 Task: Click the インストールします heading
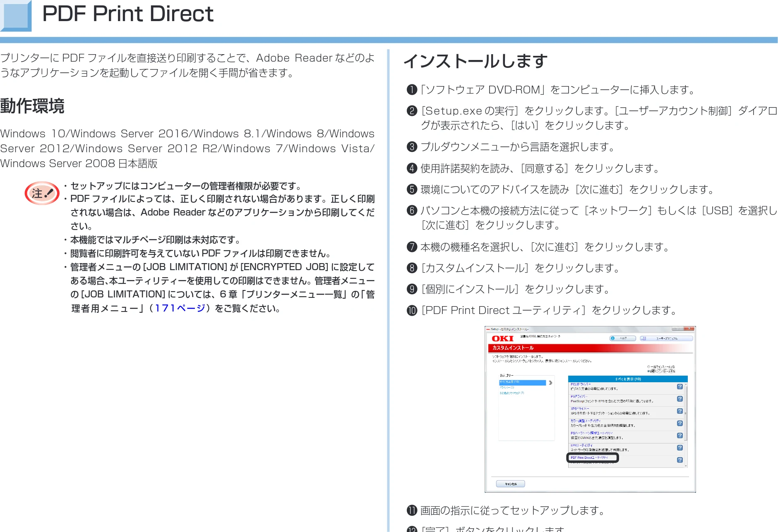pos(475,61)
